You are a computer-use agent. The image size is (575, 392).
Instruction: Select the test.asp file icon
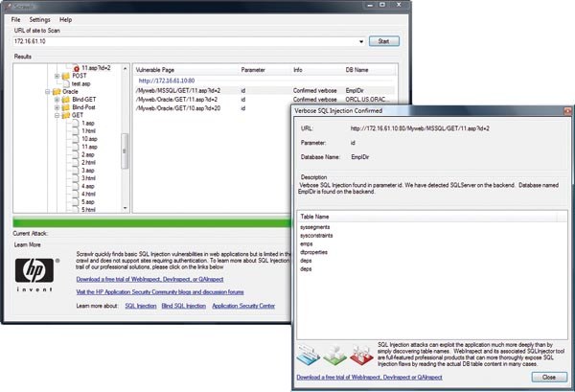(x=66, y=84)
